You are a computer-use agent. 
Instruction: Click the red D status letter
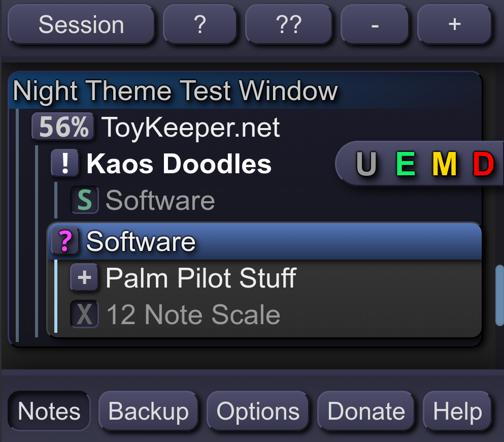(x=483, y=164)
